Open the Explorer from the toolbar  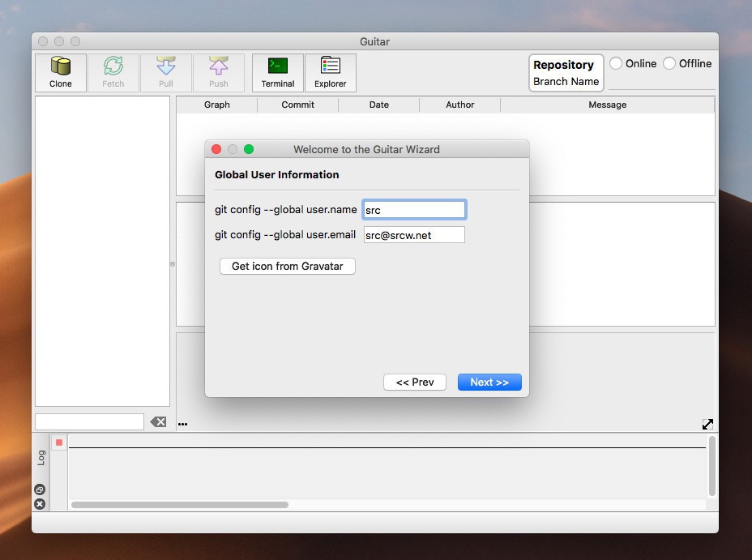331,72
